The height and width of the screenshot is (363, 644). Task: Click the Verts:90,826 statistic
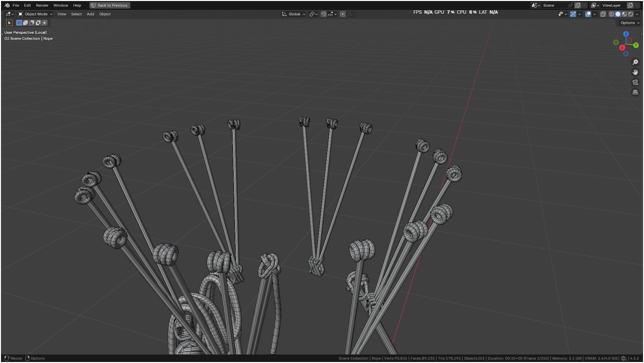pos(396,358)
